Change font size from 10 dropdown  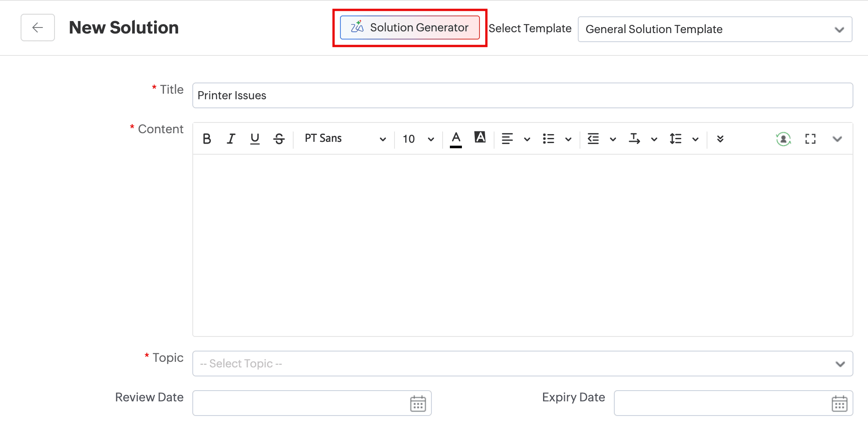418,139
